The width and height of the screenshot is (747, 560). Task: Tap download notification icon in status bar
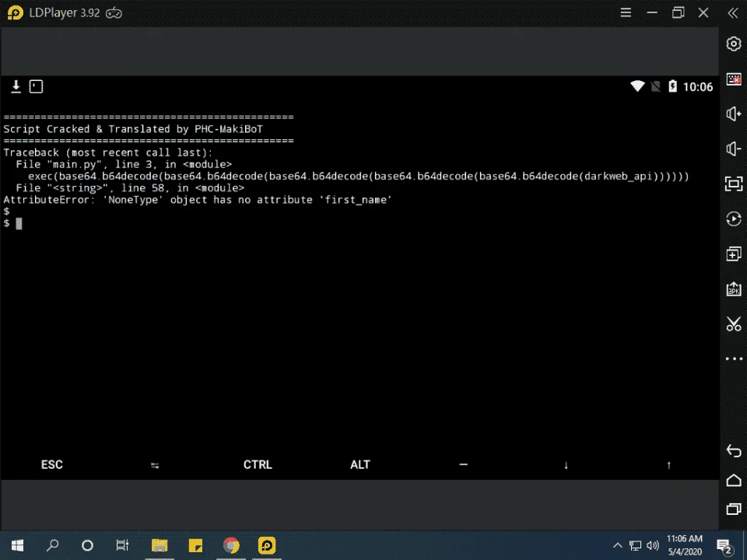tap(16, 86)
